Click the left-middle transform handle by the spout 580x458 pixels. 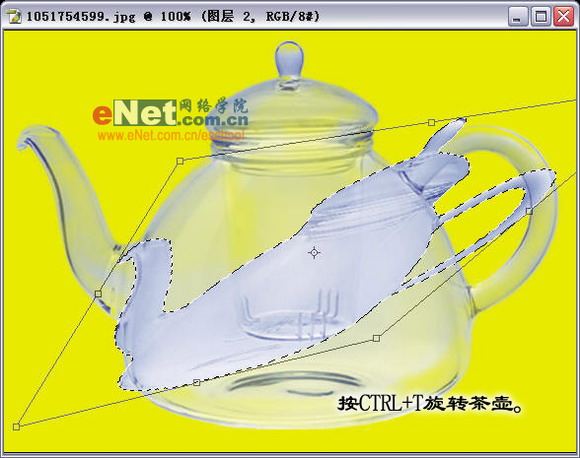pyautogui.click(x=98, y=294)
